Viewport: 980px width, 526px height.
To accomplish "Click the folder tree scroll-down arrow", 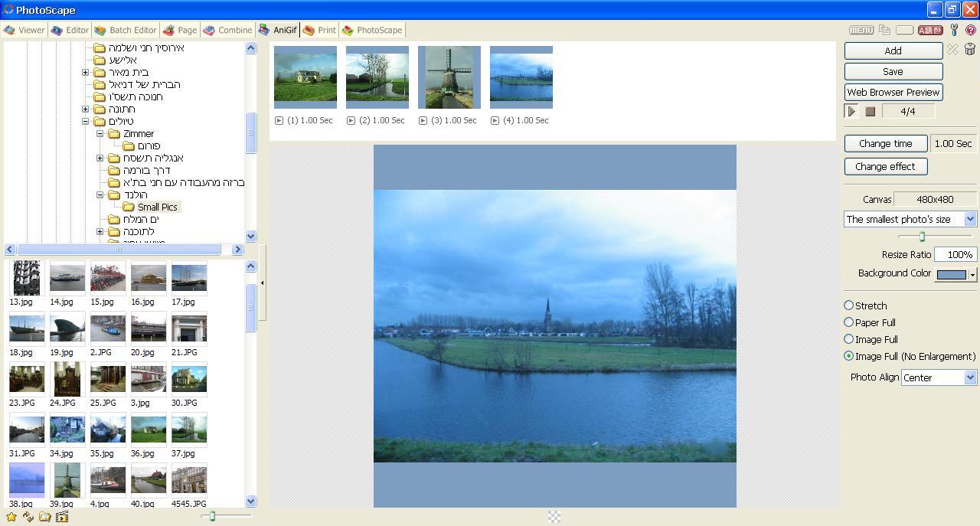I will click(x=250, y=237).
